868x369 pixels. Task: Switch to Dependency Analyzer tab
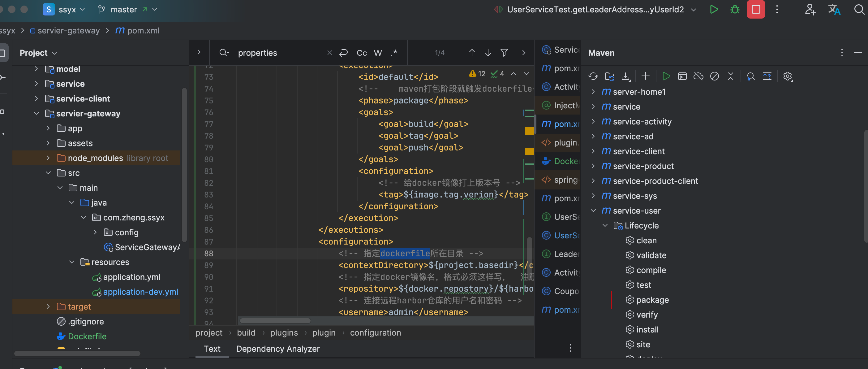(x=278, y=349)
